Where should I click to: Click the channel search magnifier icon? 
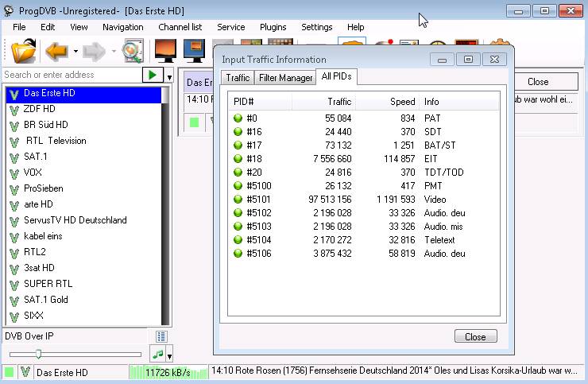(132, 52)
